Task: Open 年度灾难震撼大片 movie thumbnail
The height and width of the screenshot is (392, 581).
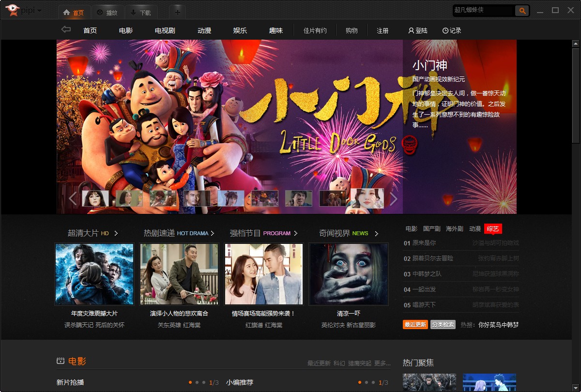Action: point(94,274)
